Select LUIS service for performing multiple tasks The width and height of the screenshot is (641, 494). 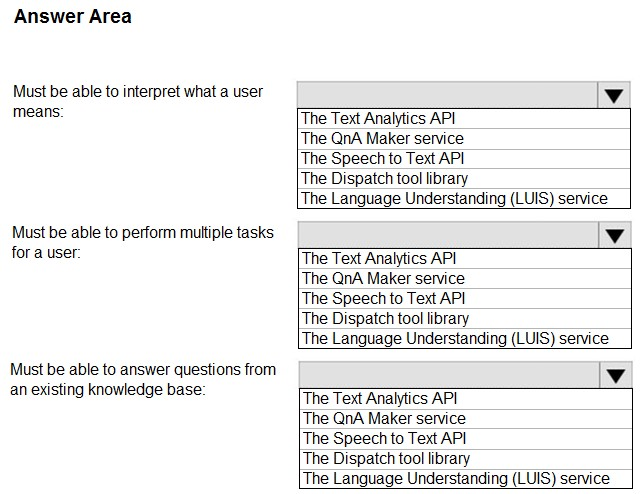(x=454, y=338)
